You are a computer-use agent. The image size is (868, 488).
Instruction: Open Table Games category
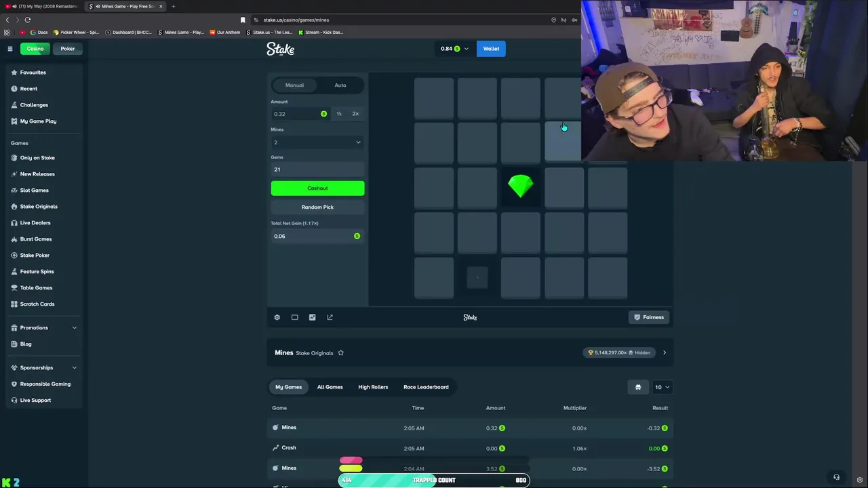click(x=36, y=288)
